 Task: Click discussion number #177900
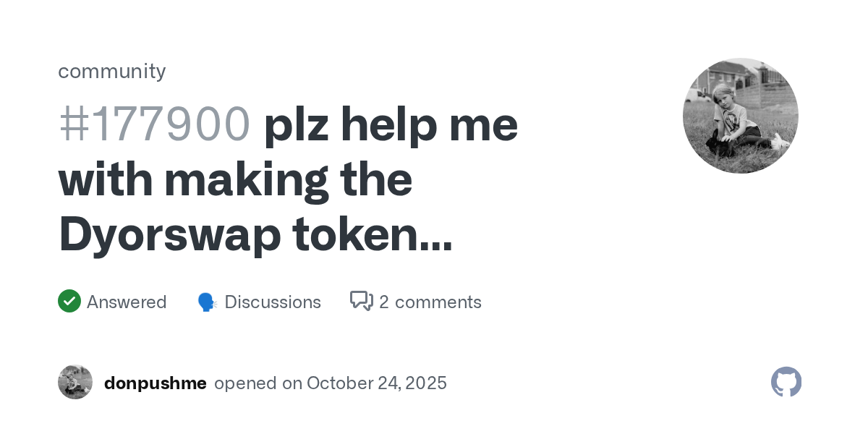(154, 124)
